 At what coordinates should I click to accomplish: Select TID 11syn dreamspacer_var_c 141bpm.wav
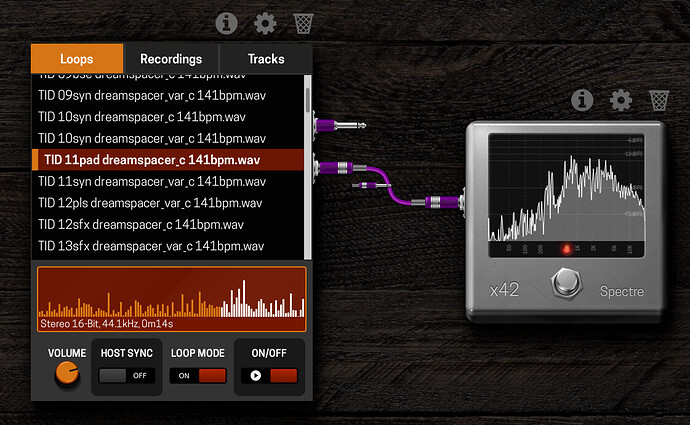click(x=168, y=181)
